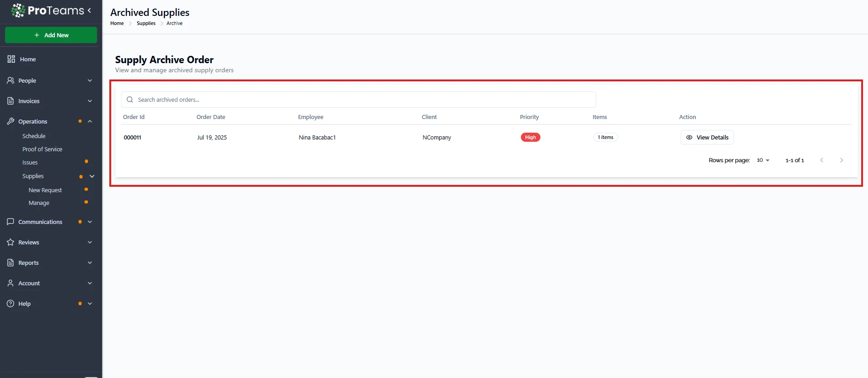Collapse sidebar using the arrow beside ProTeams
The height and width of the screenshot is (378, 868).
89,10
